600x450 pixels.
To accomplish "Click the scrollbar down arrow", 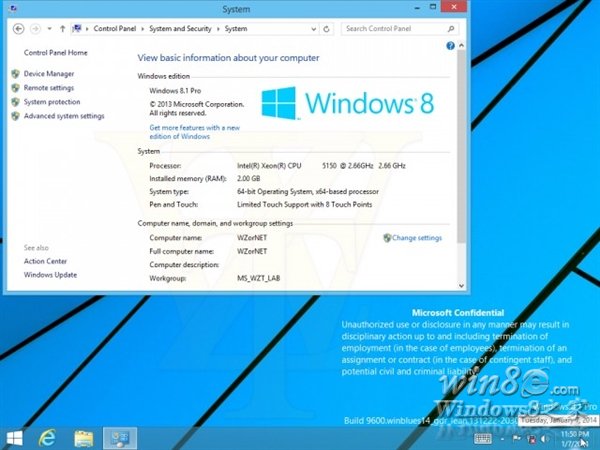I will (x=461, y=285).
